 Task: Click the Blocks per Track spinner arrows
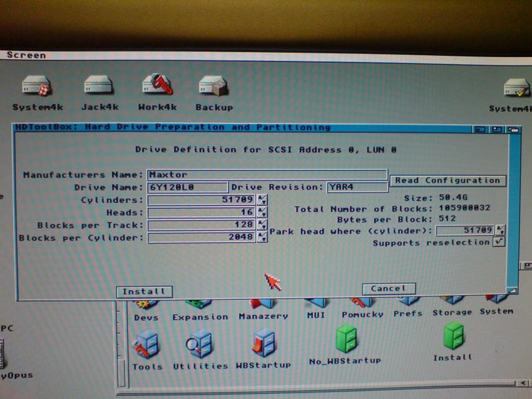(263, 225)
